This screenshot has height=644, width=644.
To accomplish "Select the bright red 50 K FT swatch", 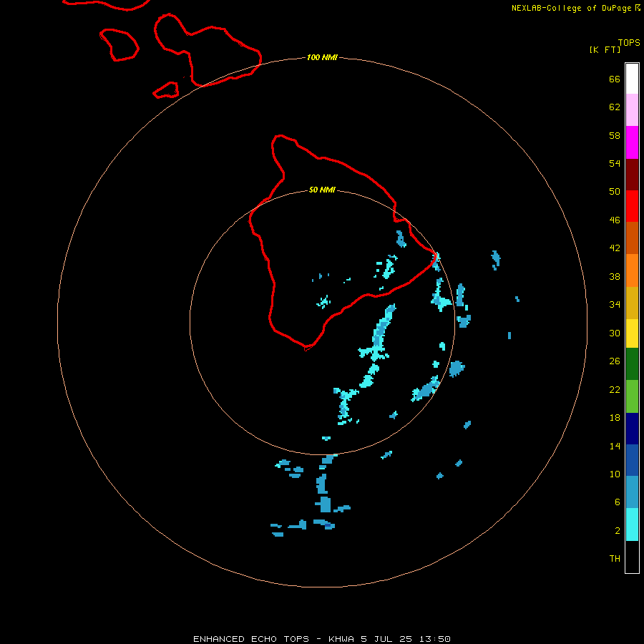I will click(x=632, y=206).
